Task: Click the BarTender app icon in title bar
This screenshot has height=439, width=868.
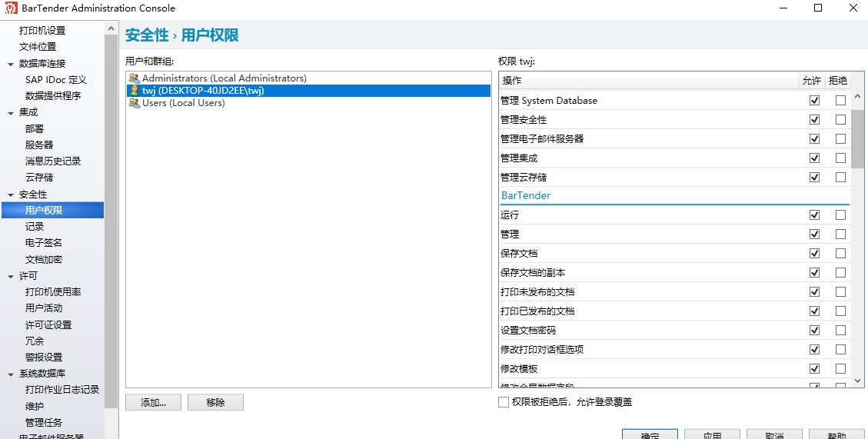Action: coord(11,8)
